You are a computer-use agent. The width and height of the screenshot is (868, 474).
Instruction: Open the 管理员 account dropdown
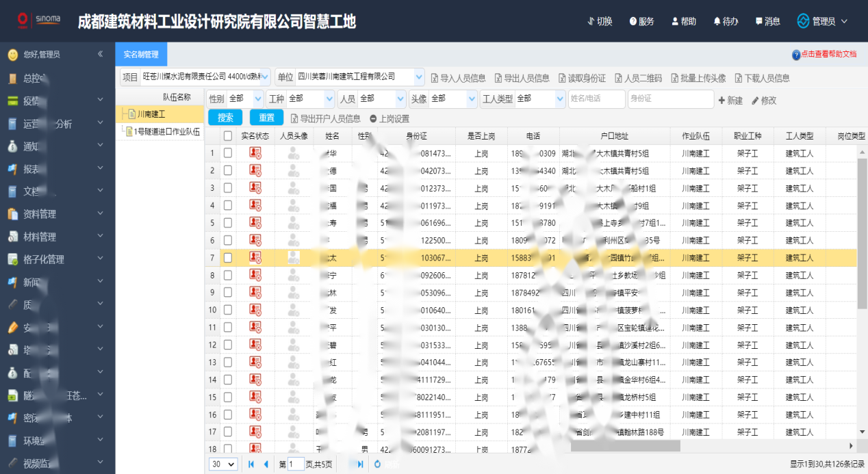tap(823, 21)
